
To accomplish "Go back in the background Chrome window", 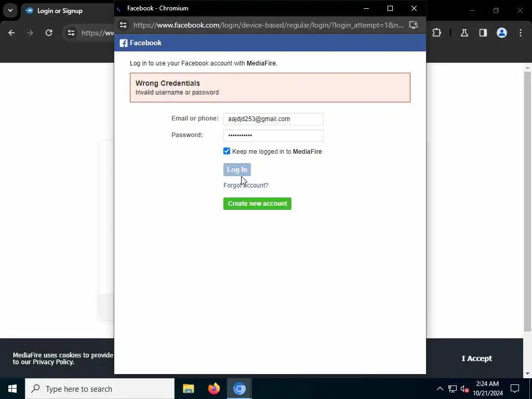I will 11,33.
